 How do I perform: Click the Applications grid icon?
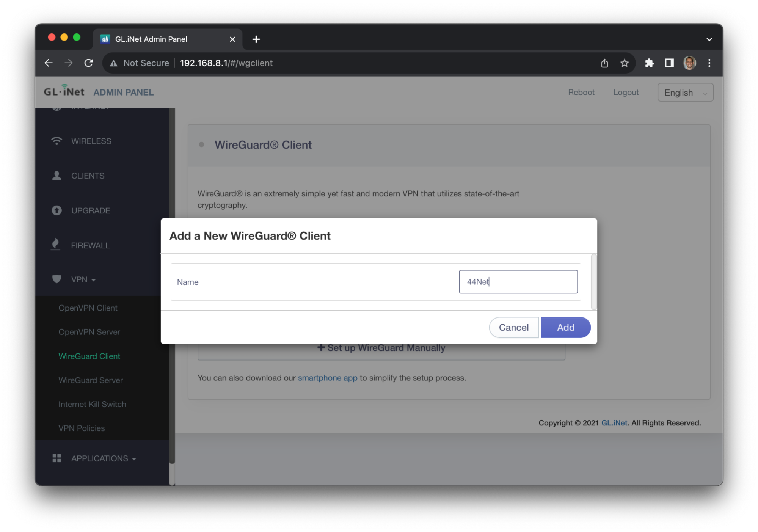(56, 458)
